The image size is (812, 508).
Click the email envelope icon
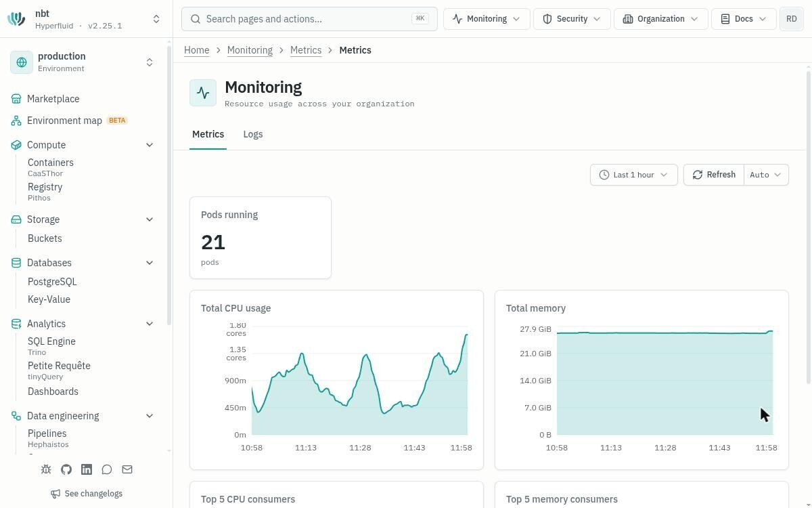[x=127, y=469]
